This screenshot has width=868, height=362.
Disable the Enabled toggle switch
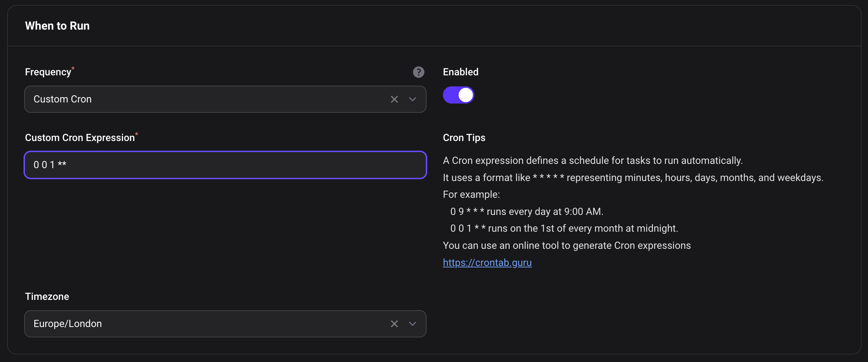click(x=458, y=95)
